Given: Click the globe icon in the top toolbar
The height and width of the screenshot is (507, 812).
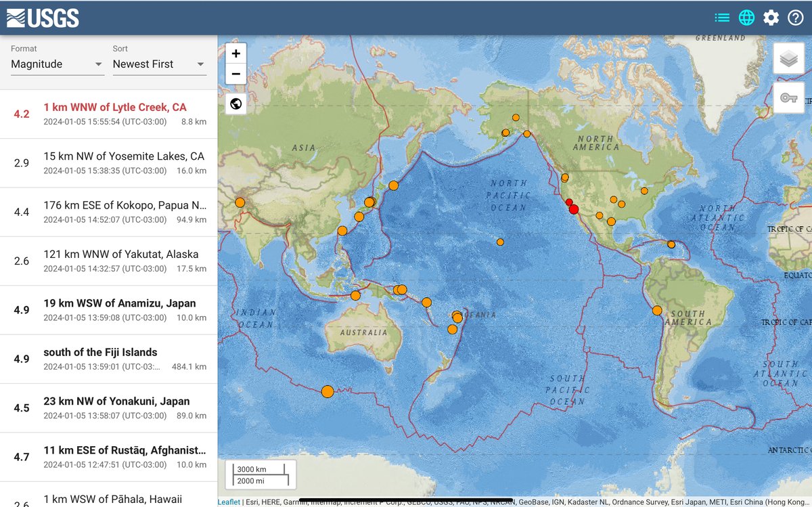Looking at the screenshot, I should tap(746, 17).
